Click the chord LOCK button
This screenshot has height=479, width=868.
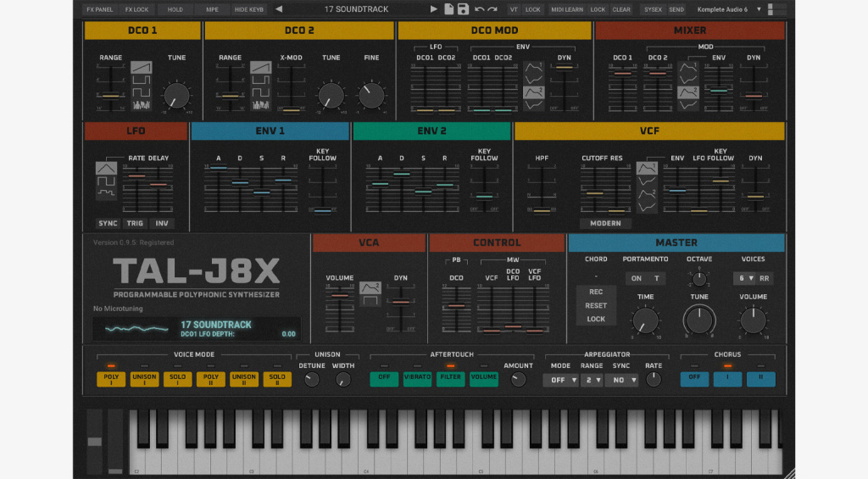point(596,319)
